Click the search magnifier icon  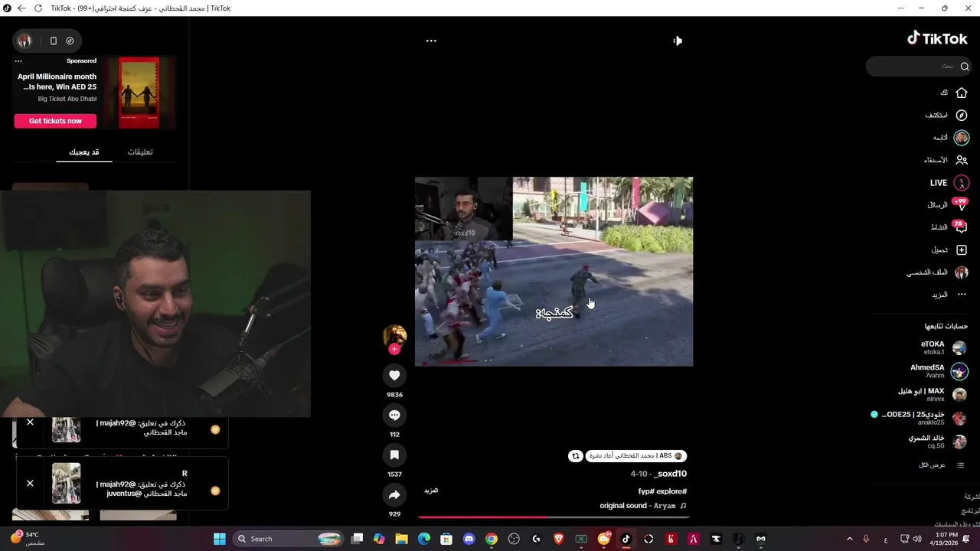click(965, 67)
